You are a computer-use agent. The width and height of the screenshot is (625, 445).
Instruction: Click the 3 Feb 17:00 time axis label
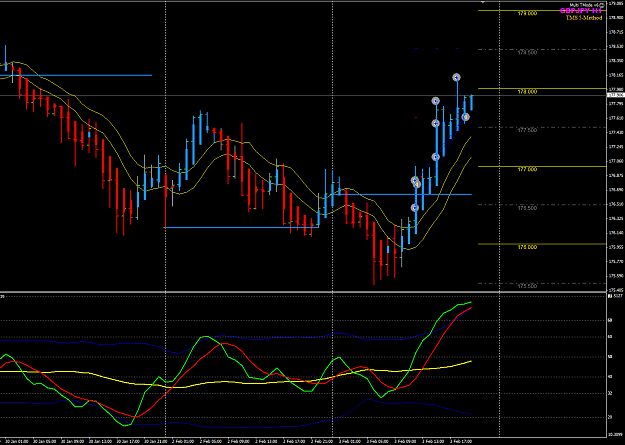pos(463,441)
